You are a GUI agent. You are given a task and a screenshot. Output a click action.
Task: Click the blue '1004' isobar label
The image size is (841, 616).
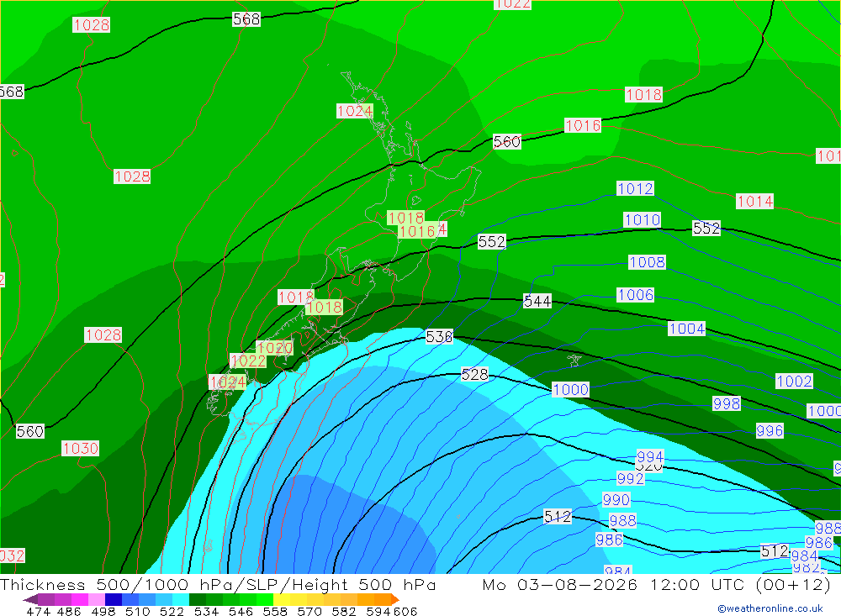click(686, 329)
